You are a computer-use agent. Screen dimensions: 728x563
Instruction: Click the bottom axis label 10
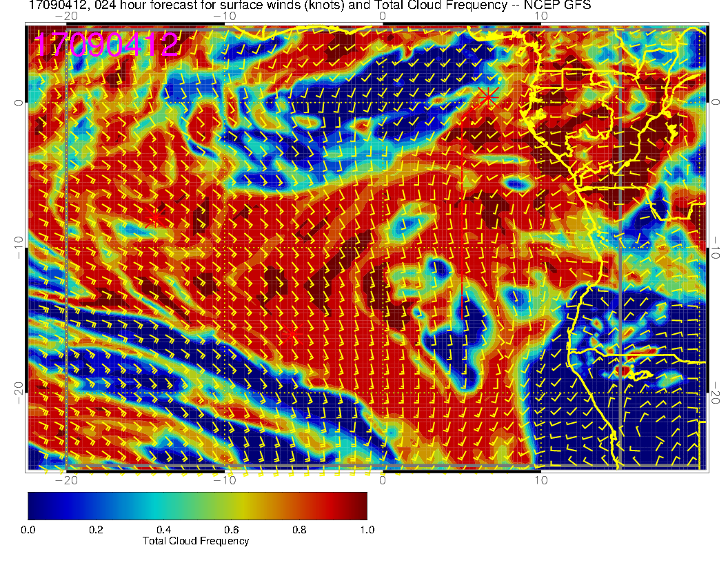(x=541, y=480)
